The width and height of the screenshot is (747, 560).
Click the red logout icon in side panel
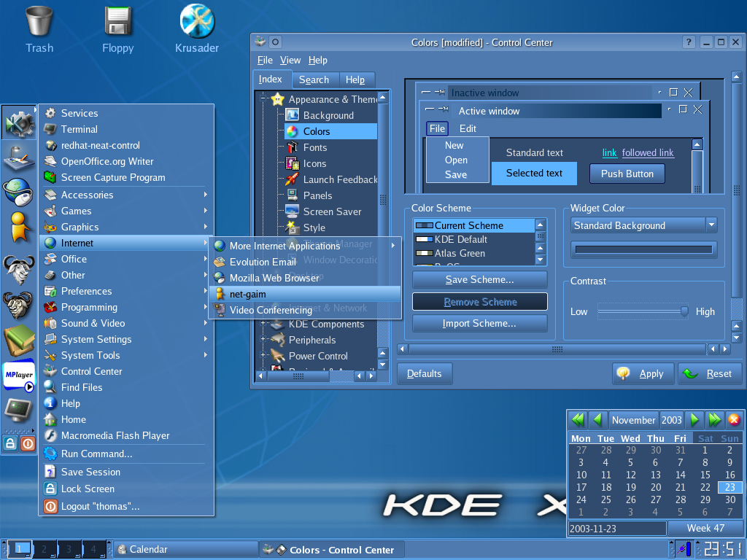28,444
